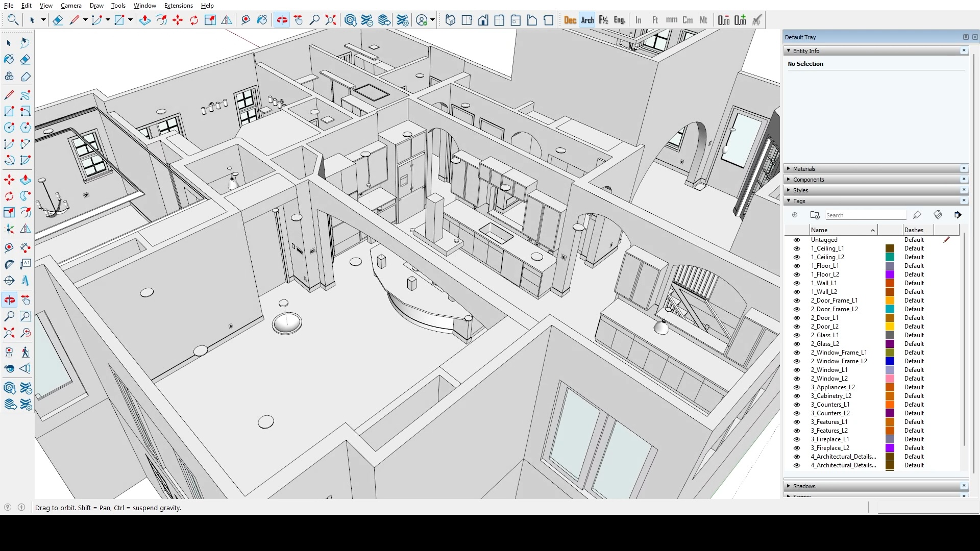Select the Eraser tool in top toolbar
980x551 pixels.
[58, 20]
